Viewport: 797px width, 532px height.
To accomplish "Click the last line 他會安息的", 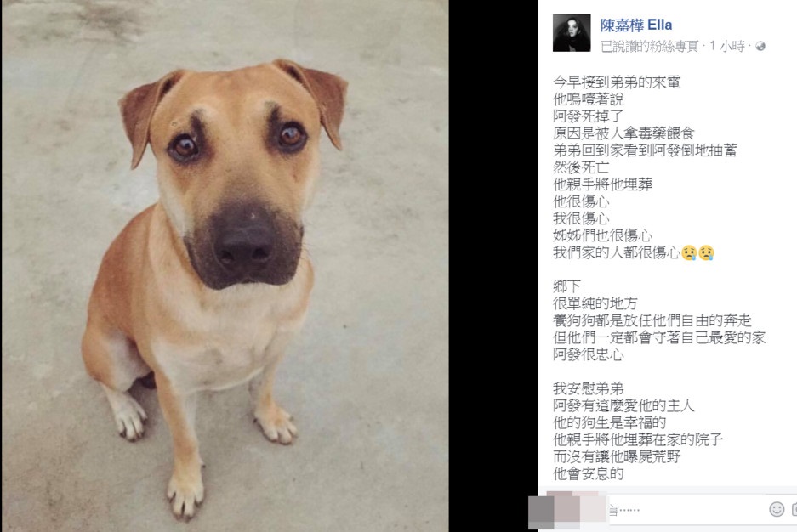I will coord(588,473).
